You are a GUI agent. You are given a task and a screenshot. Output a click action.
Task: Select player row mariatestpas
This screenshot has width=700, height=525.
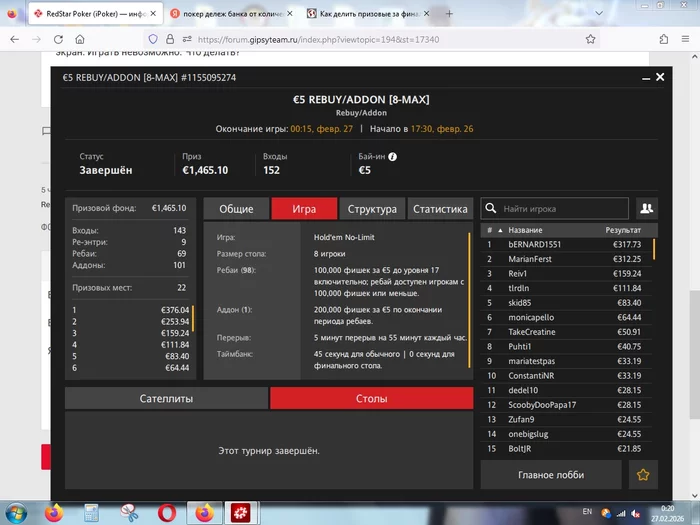[566, 361]
